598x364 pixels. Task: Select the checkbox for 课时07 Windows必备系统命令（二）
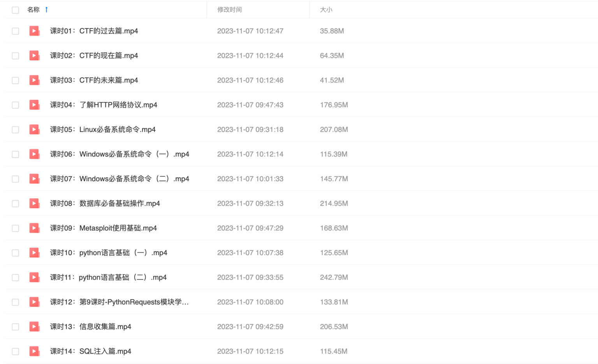point(15,178)
